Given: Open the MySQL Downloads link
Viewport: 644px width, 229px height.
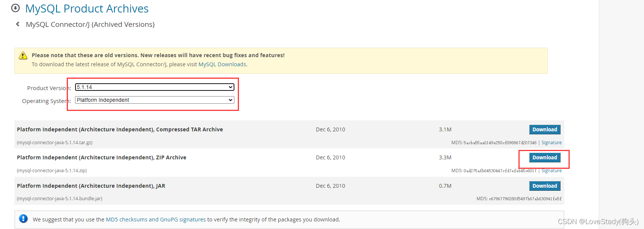Looking at the screenshot, I should pyautogui.click(x=222, y=64).
